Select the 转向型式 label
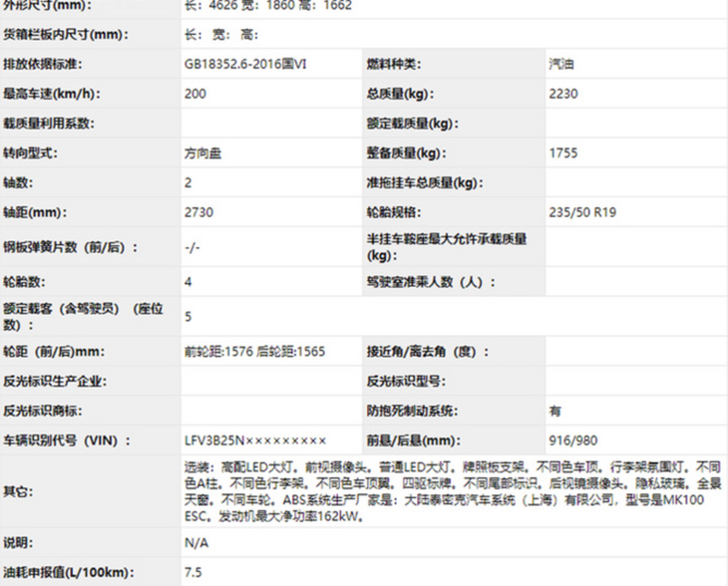The height and width of the screenshot is (586, 728). [x=30, y=153]
